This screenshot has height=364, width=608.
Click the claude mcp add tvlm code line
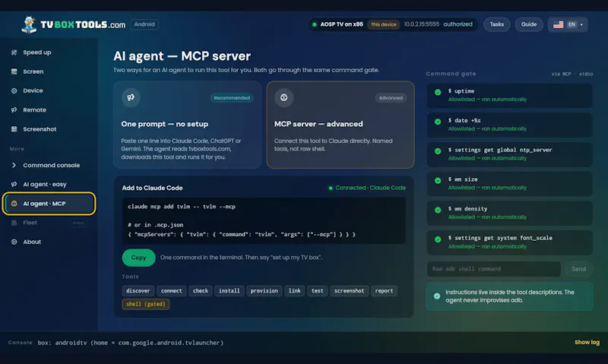(182, 207)
